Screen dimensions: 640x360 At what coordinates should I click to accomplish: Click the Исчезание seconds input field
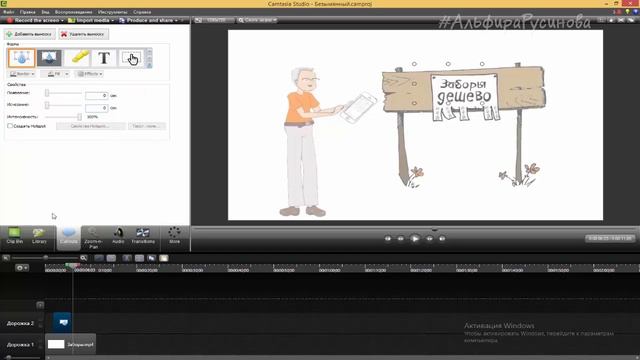[96, 108]
